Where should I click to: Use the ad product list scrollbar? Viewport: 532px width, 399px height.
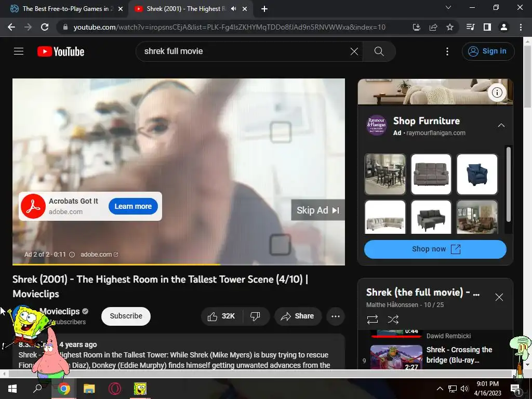pos(508,184)
